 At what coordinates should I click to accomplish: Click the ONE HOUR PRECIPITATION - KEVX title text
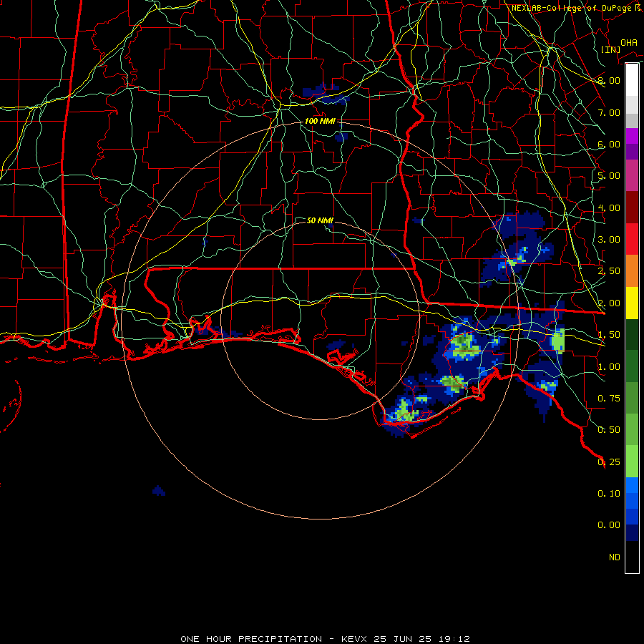326,639
